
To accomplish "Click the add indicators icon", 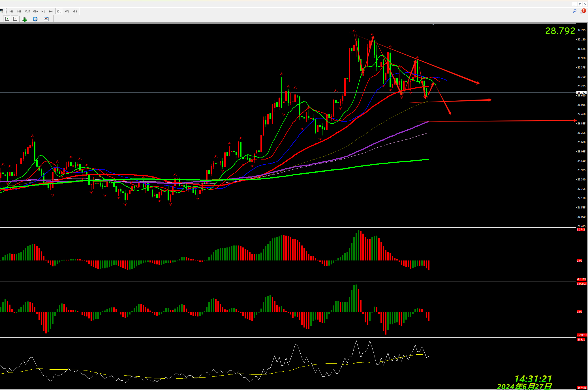I will 24,19.
